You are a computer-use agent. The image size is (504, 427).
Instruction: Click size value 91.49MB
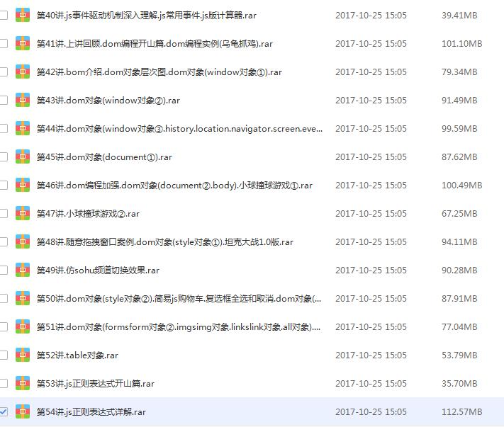459,100
